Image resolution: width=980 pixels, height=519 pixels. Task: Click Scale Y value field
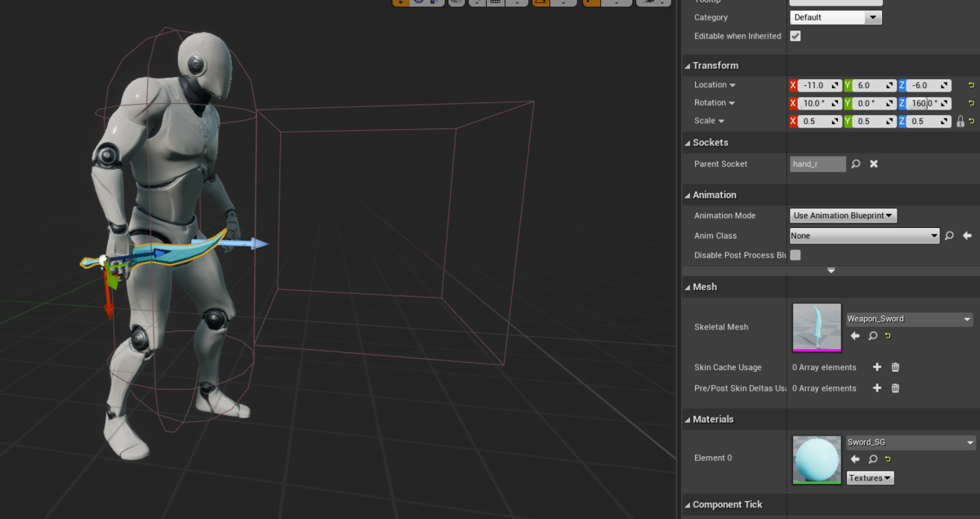tap(874, 121)
